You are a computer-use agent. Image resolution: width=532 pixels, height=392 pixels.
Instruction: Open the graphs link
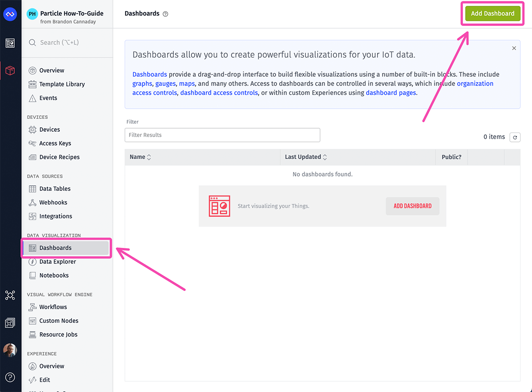coord(142,83)
